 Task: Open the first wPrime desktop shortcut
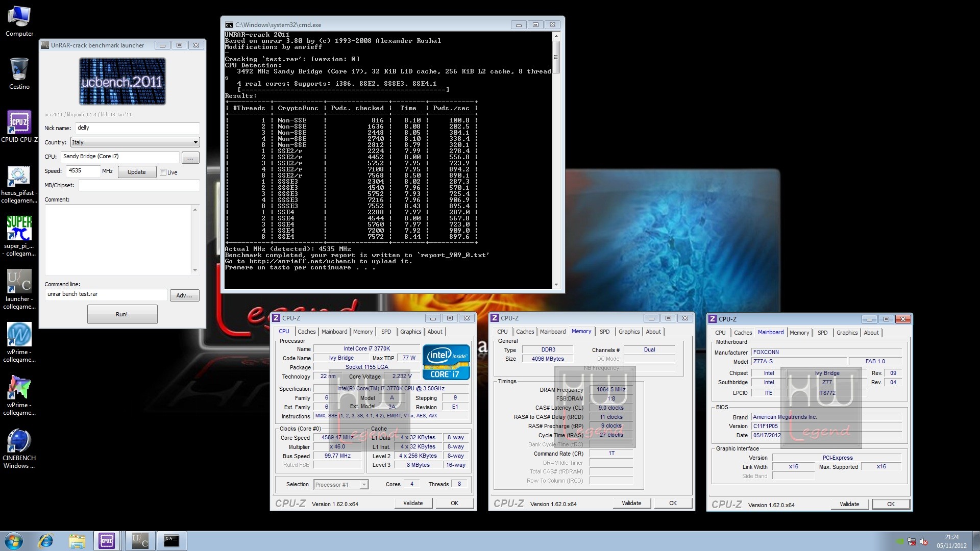tap(19, 342)
